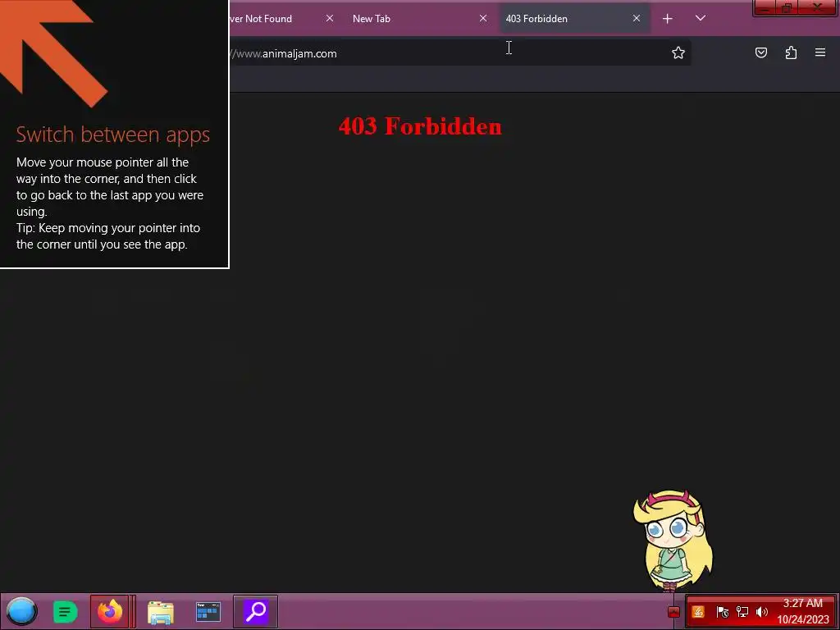Open the purple magnifier search taskbar app
Viewport: 840px width, 630px height.
coord(256,611)
